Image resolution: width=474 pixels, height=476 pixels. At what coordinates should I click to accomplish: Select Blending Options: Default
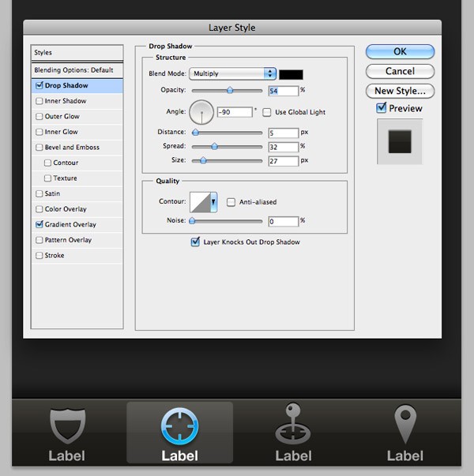point(77,70)
